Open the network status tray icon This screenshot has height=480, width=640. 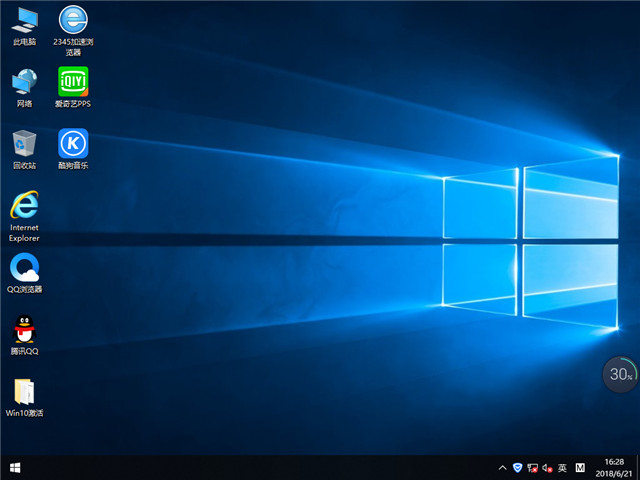[x=532, y=468]
